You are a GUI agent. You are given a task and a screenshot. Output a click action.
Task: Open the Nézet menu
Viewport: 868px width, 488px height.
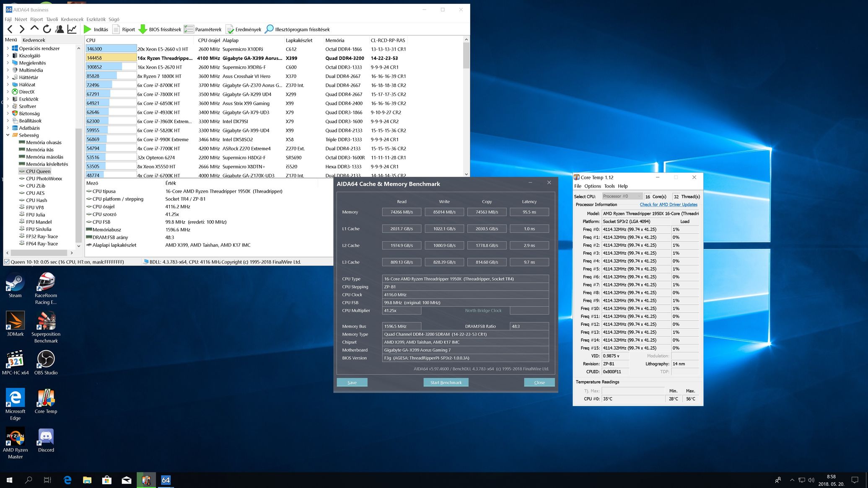click(21, 19)
